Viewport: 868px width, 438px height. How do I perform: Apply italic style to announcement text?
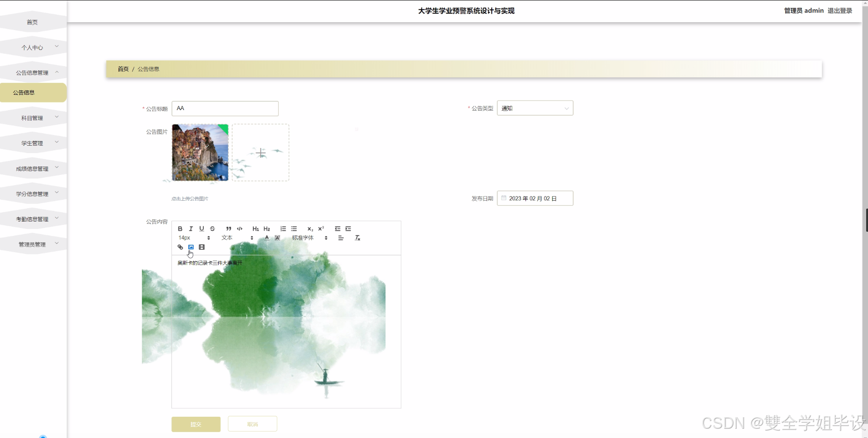[x=191, y=228]
